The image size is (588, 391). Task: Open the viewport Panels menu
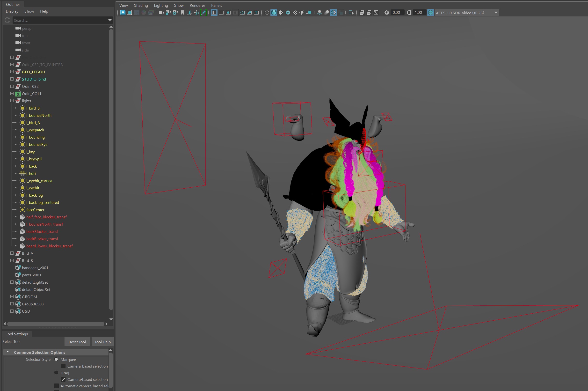[217, 5]
